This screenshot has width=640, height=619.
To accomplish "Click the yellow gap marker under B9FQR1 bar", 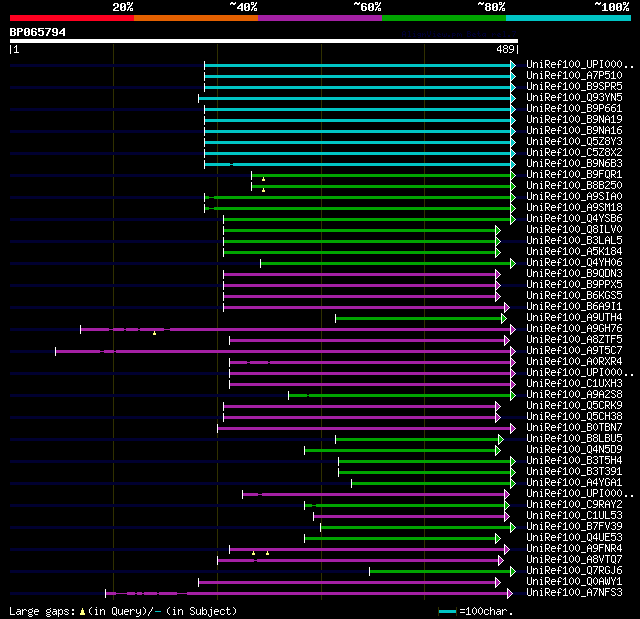I will coord(263,179).
